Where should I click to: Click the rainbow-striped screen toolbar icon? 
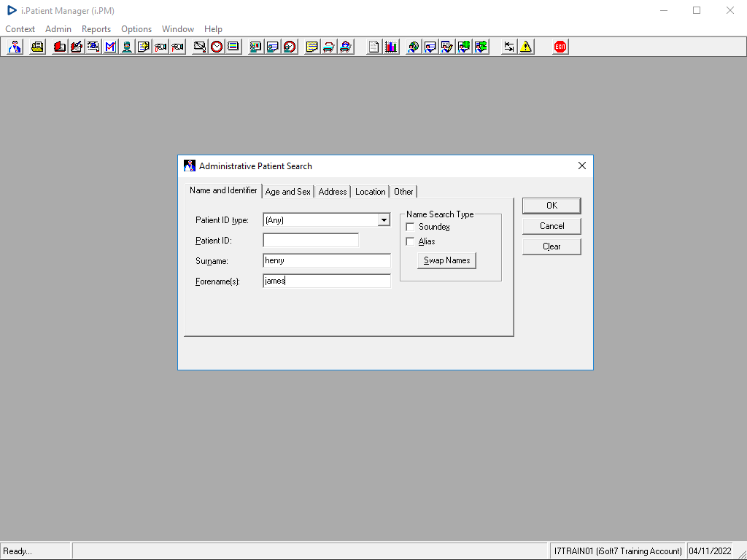(x=233, y=47)
